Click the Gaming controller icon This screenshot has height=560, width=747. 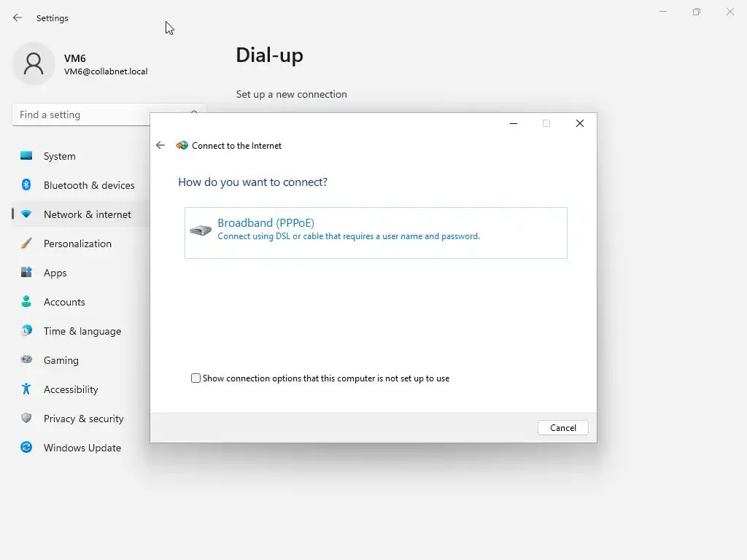tap(26, 359)
